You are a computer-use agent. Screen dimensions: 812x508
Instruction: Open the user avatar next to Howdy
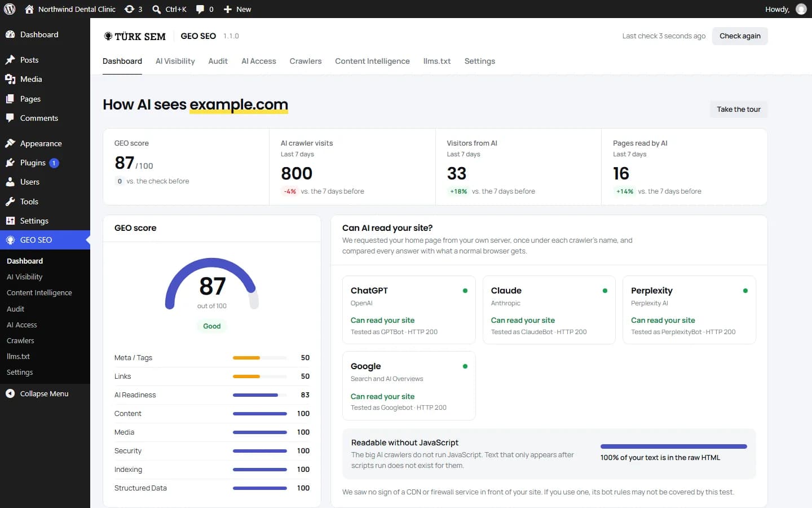(801, 9)
